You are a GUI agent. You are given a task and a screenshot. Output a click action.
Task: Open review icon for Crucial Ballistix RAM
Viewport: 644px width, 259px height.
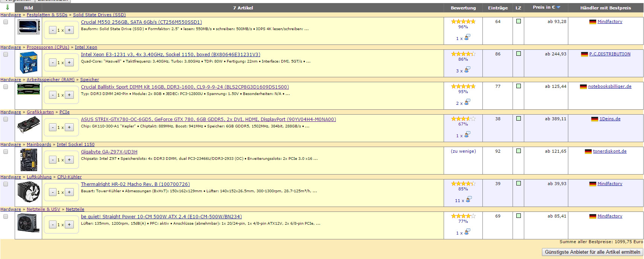pos(467,102)
